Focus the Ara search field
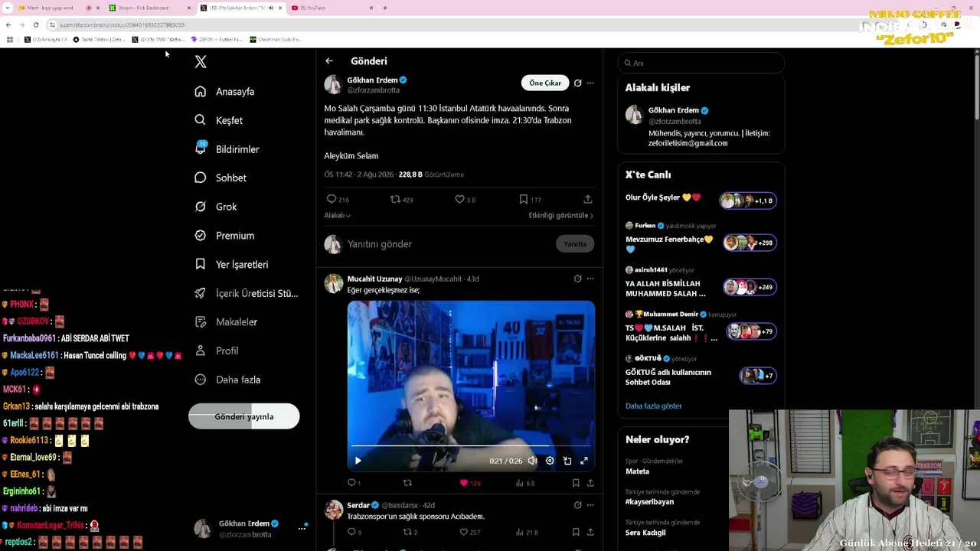980x551 pixels. point(701,63)
